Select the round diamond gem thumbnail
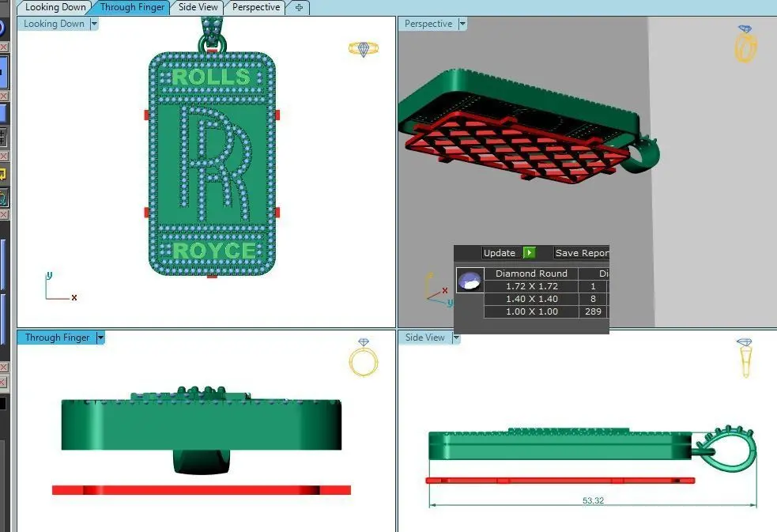 (x=470, y=281)
